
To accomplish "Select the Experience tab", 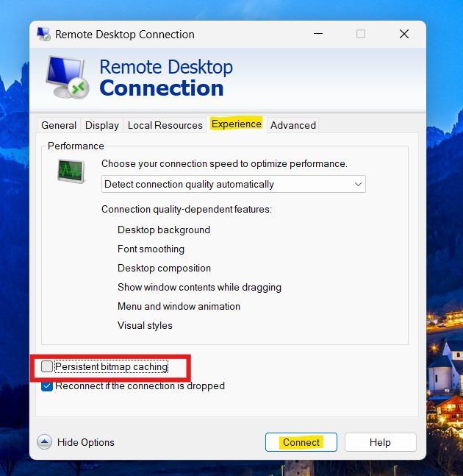I will [x=237, y=124].
